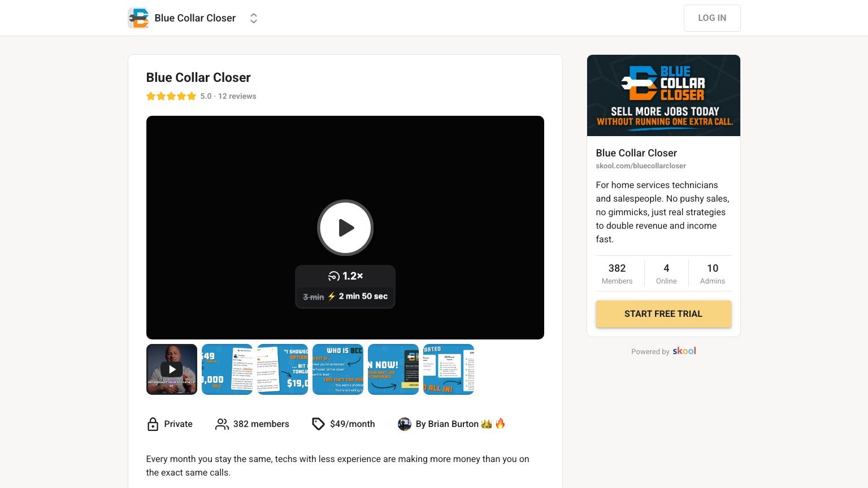Screen dimensions: 868x488
Task: Click the members people icon
Action: click(x=222, y=424)
